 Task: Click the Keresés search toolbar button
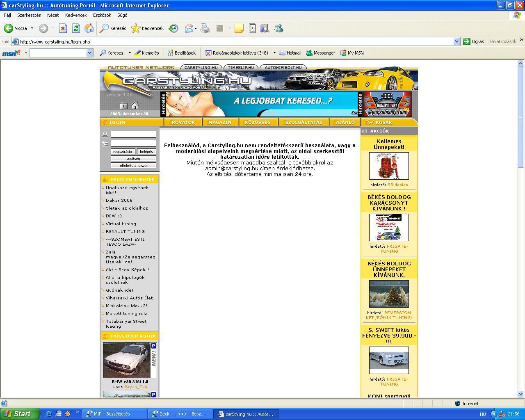[x=113, y=28]
